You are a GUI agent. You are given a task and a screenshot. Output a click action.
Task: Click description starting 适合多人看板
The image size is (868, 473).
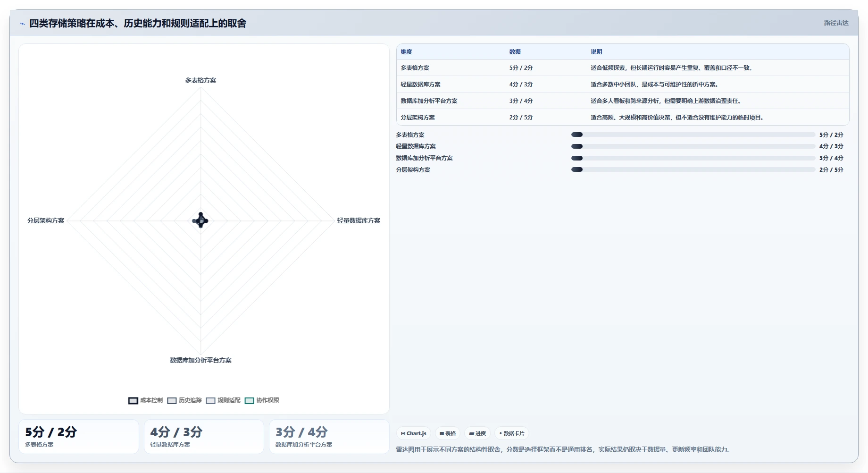[x=667, y=101]
